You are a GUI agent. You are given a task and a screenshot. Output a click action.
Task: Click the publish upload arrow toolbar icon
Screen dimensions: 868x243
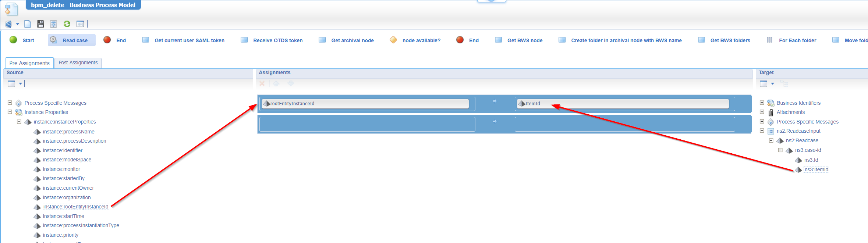point(53,24)
